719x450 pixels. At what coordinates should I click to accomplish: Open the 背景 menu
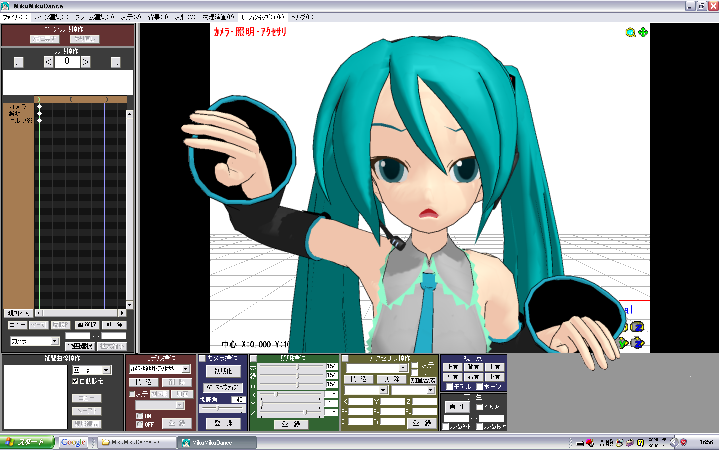[x=158, y=17]
